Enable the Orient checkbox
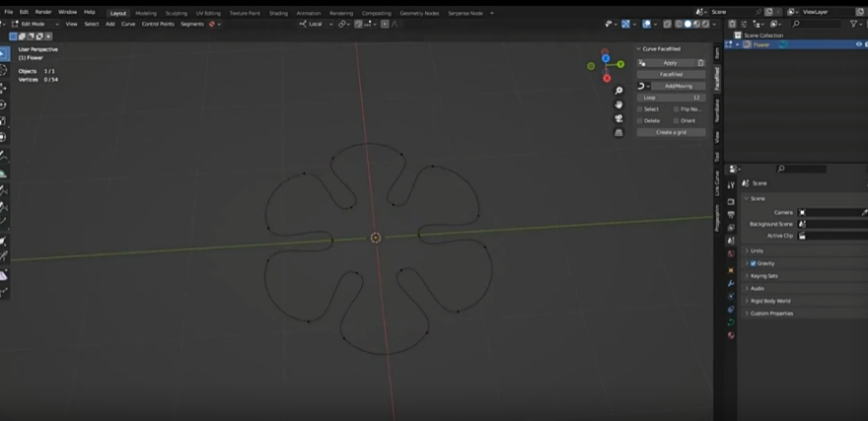Screen dimensions: 868x421 pyautogui.click(x=677, y=120)
